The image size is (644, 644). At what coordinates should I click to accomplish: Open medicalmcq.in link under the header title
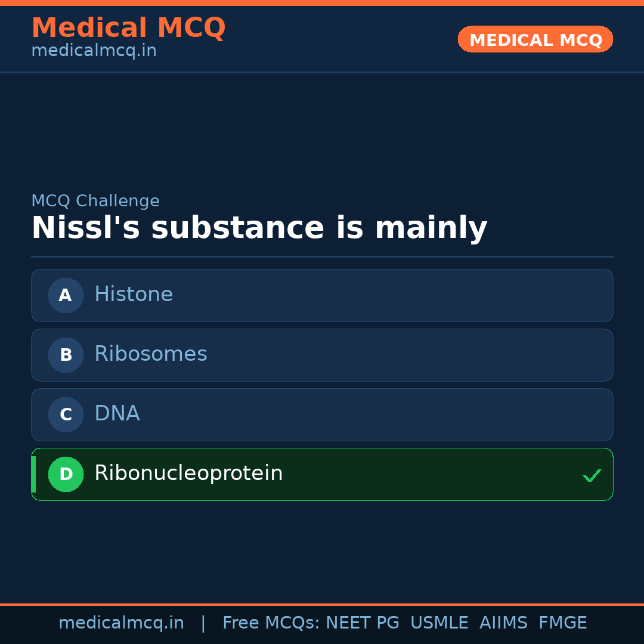pos(94,51)
